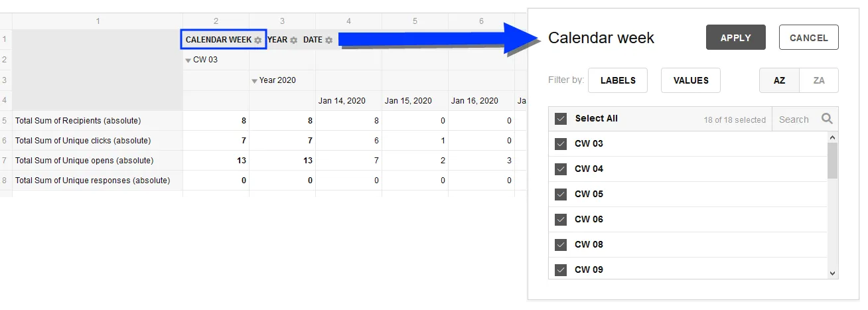Filter by Values
868x310 pixels.
pyautogui.click(x=691, y=80)
